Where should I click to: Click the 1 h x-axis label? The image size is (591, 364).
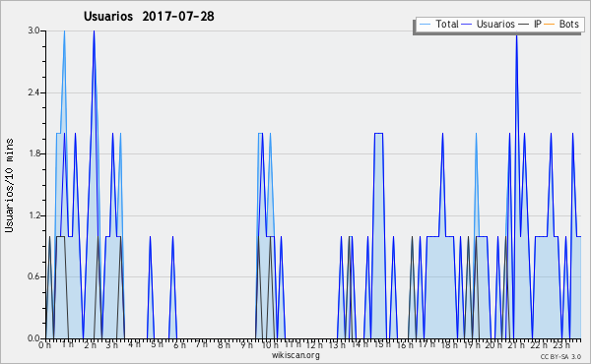pyautogui.click(x=67, y=344)
